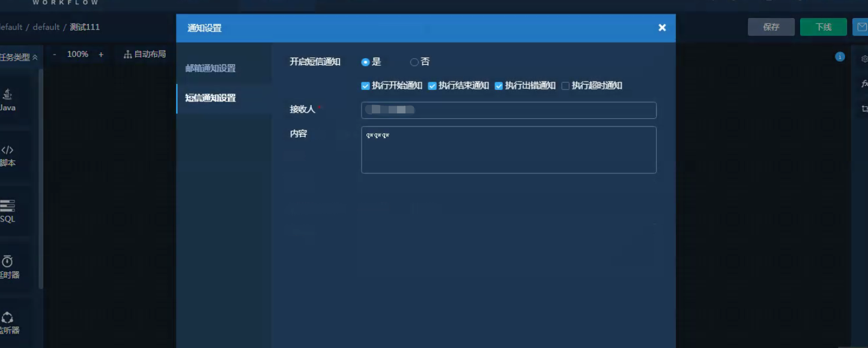Click the 保存 save button
868x348 pixels.
pos(771,27)
